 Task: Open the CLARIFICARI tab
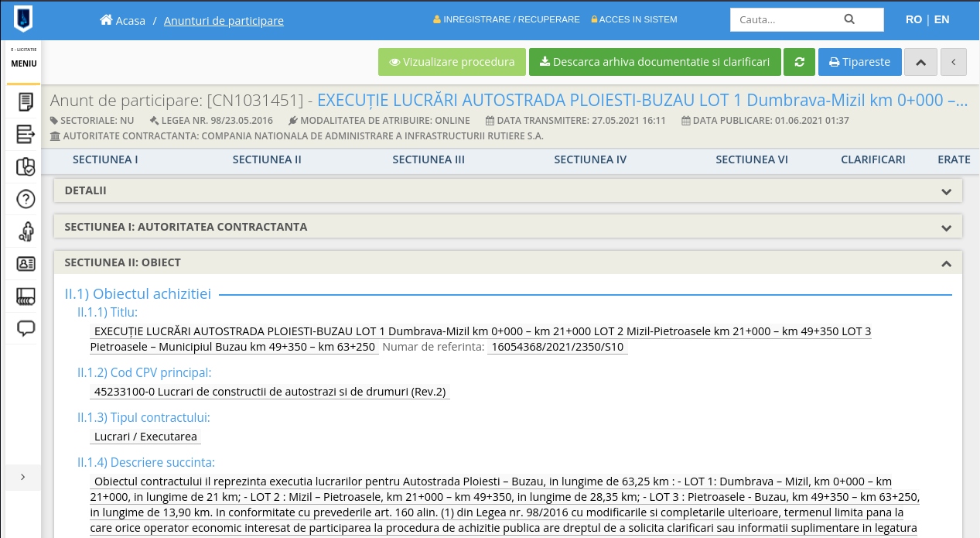coord(872,159)
